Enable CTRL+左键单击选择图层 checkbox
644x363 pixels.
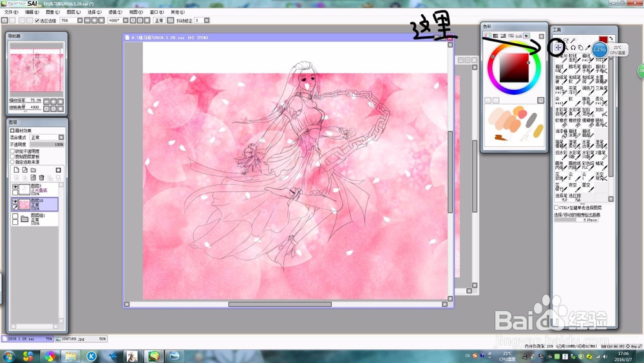click(x=556, y=208)
